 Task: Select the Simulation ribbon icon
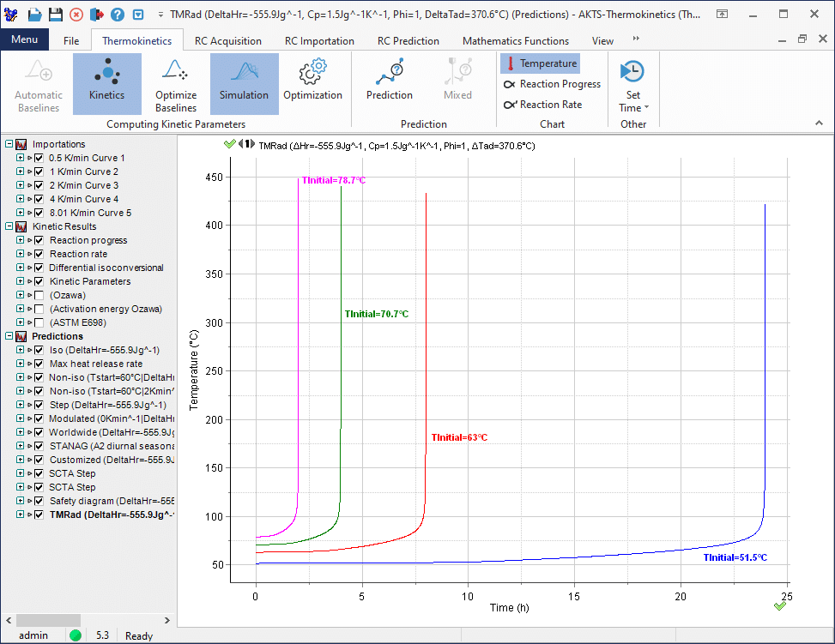pyautogui.click(x=244, y=83)
